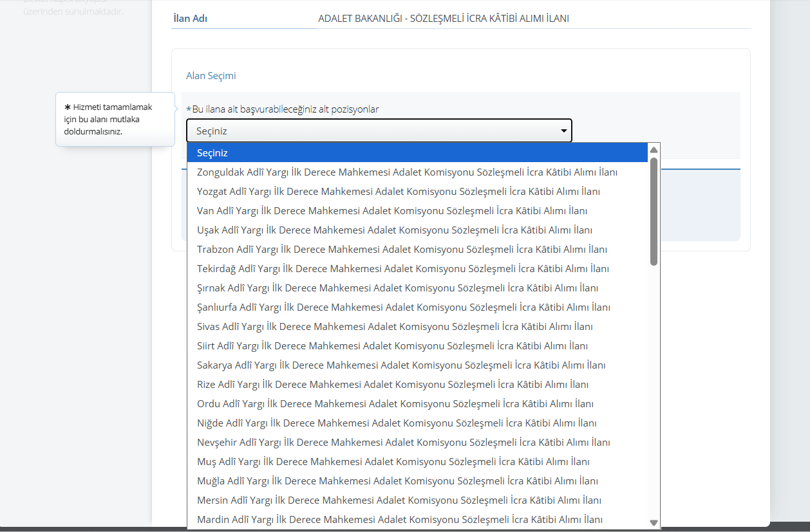810x532 pixels.
Task: Select Ordu Adlî Yargı entry
Action: (x=417, y=404)
